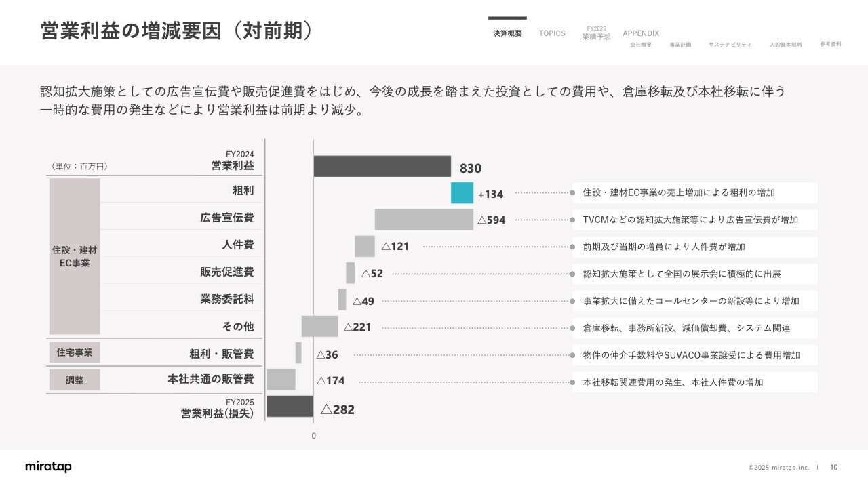Select 事業計画 in appendix navigation

click(x=680, y=45)
